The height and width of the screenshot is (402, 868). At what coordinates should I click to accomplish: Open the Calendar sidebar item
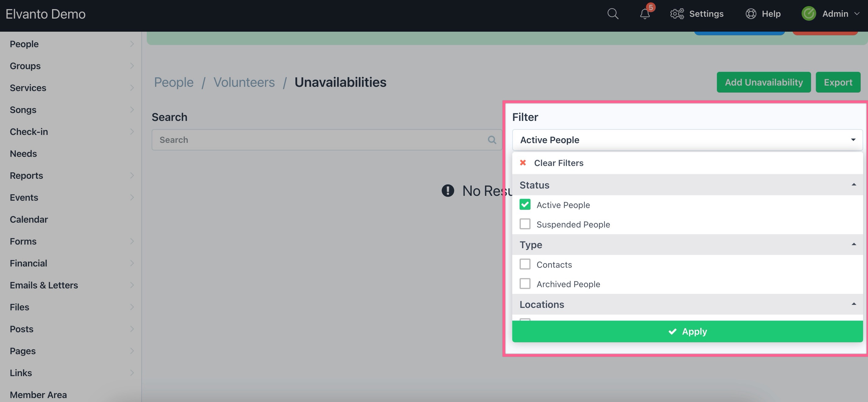[x=29, y=219]
